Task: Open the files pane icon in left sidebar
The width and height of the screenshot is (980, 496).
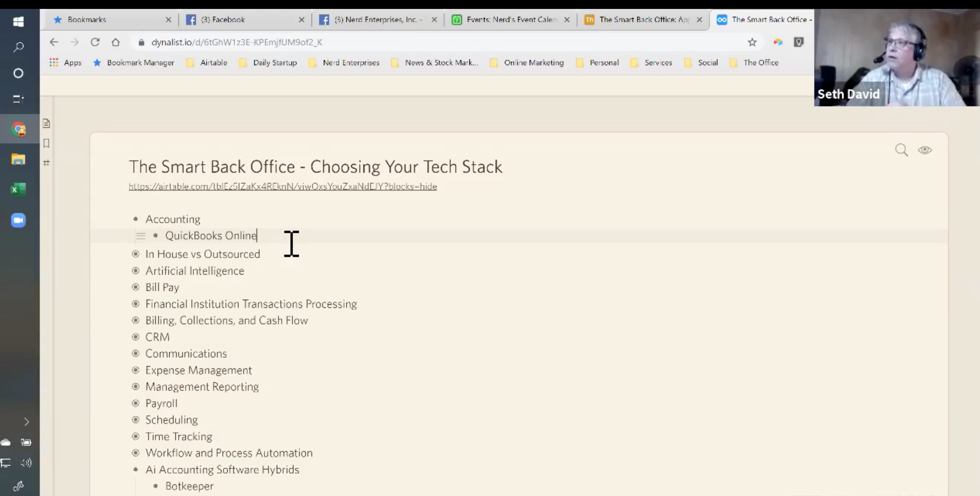Action: coord(46,123)
